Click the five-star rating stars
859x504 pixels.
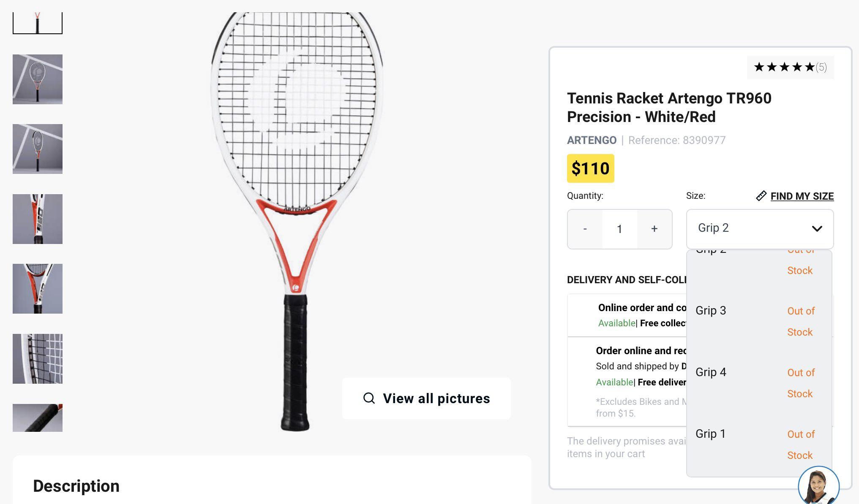[783, 67]
